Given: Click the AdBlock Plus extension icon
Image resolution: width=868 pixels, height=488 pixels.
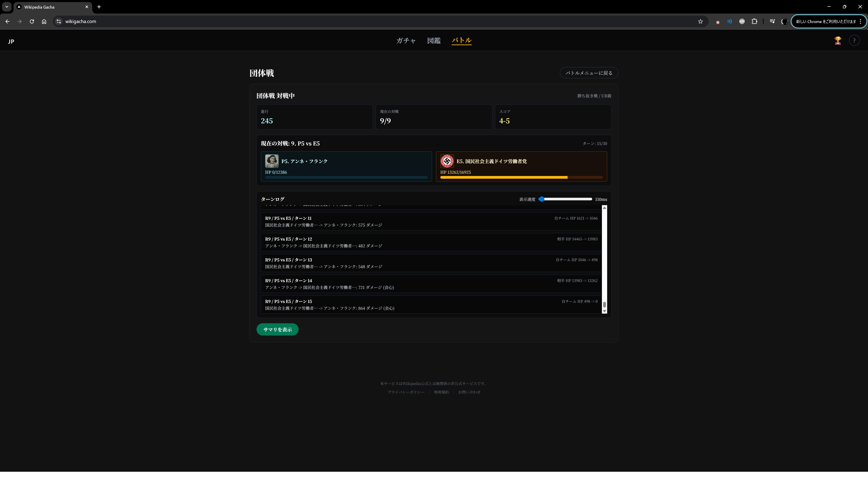Looking at the screenshot, I should tap(742, 21).
